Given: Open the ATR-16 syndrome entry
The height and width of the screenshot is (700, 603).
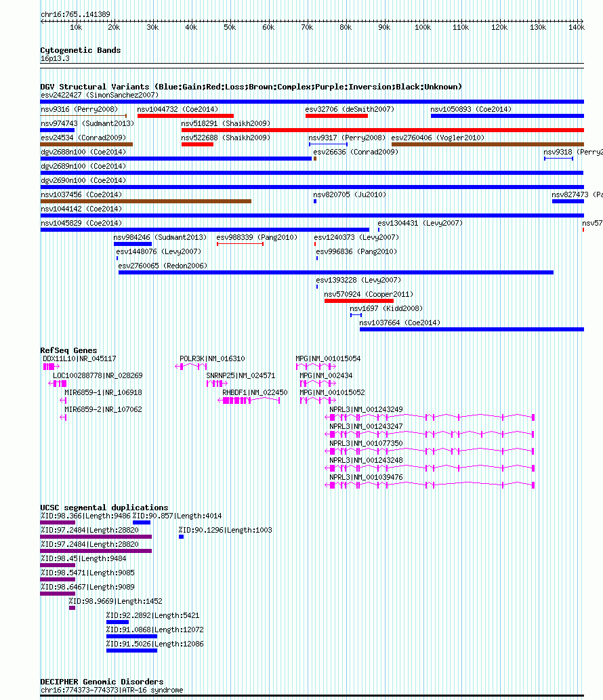Looking at the screenshot, I should [x=112, y=691].
